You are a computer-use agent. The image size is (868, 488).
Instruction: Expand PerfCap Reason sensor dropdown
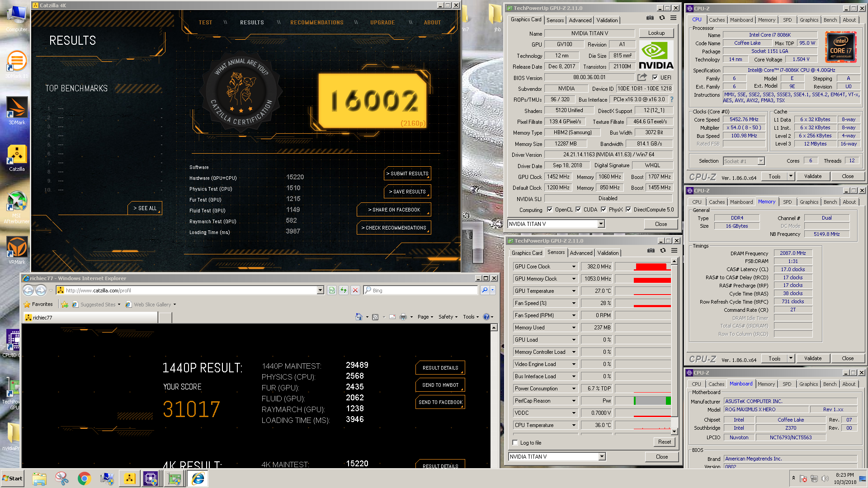pos(574,401)
